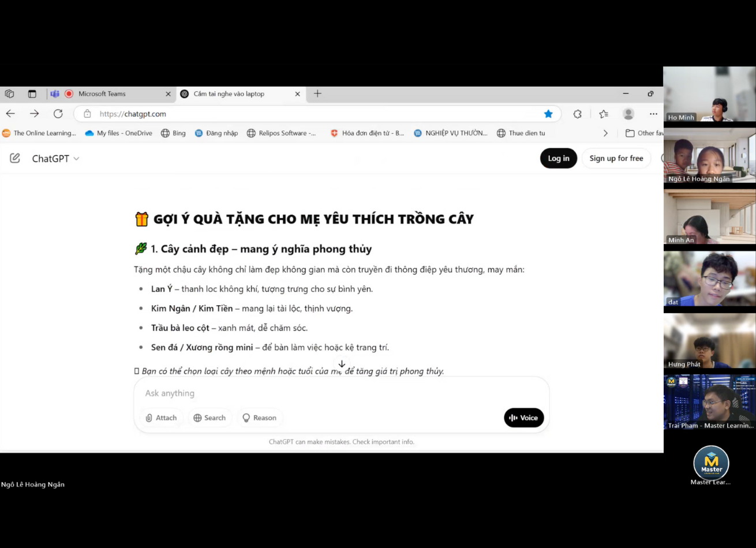Click the browser back arrow
The width and height of the screenshot is (756, 548).
click(x=10, y=114)
